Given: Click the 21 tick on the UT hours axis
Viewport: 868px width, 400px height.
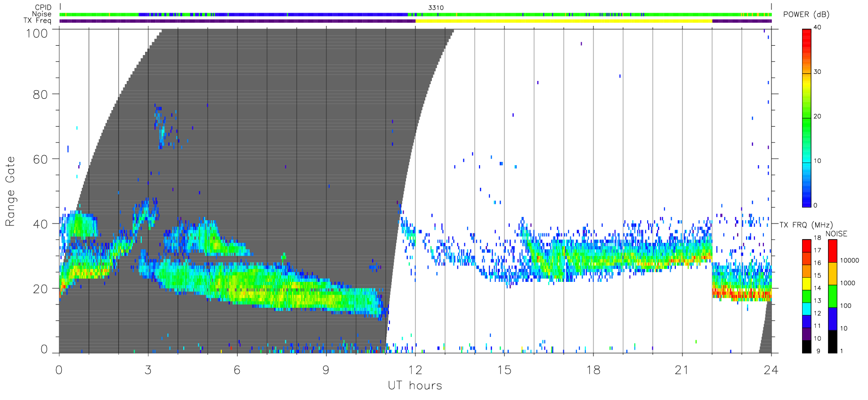Looking at the screenshot, I should [682, 370].
